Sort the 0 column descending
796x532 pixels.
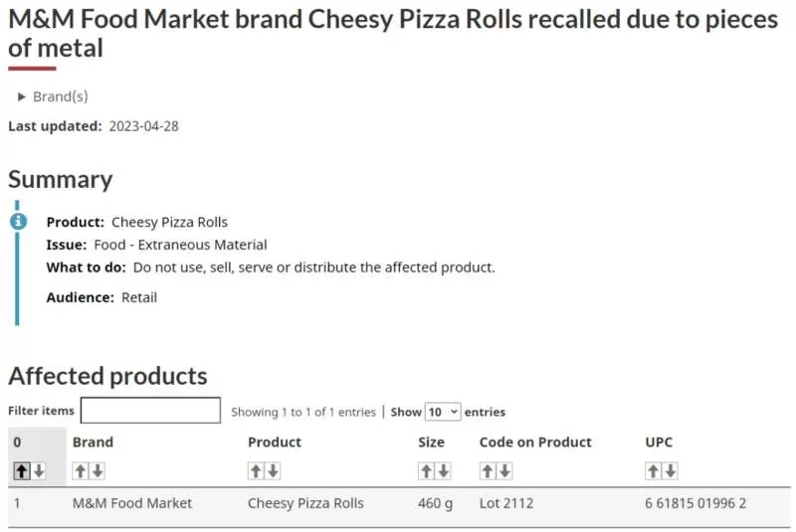(x=39, y=471)
